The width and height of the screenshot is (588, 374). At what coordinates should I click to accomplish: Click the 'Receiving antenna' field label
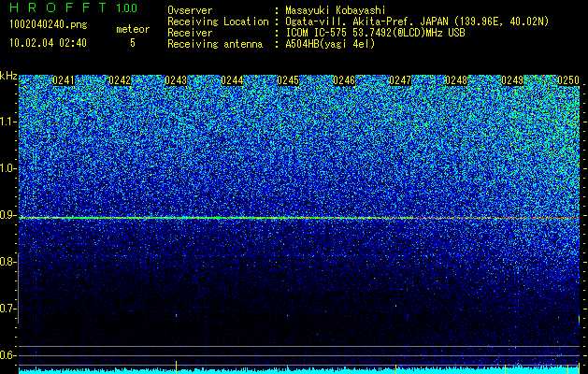point(215,44)
